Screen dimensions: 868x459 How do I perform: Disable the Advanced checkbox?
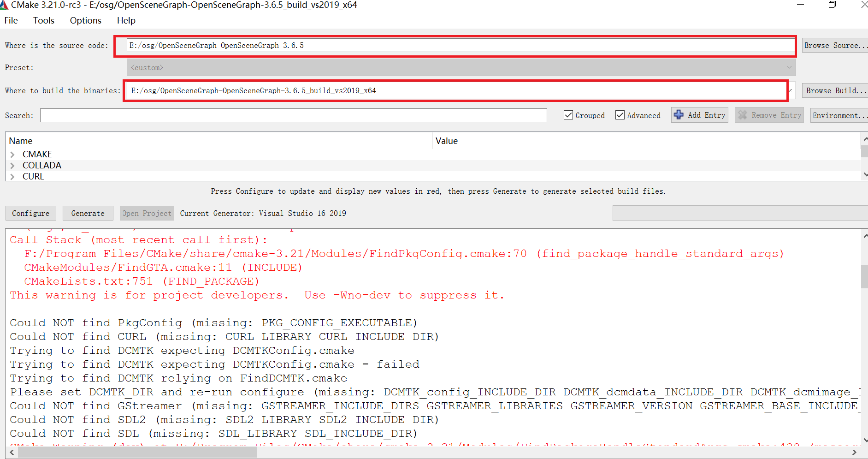click(620, 115)
